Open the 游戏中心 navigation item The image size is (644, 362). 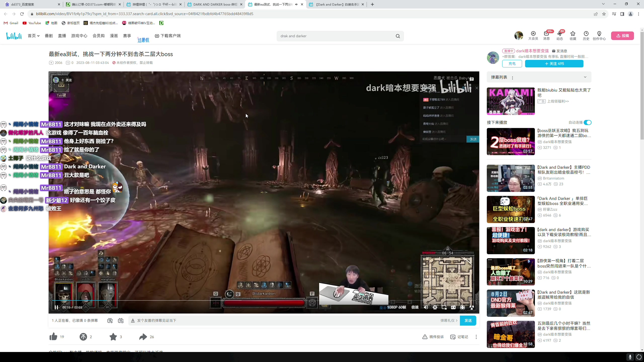click(x=79, y=36)
